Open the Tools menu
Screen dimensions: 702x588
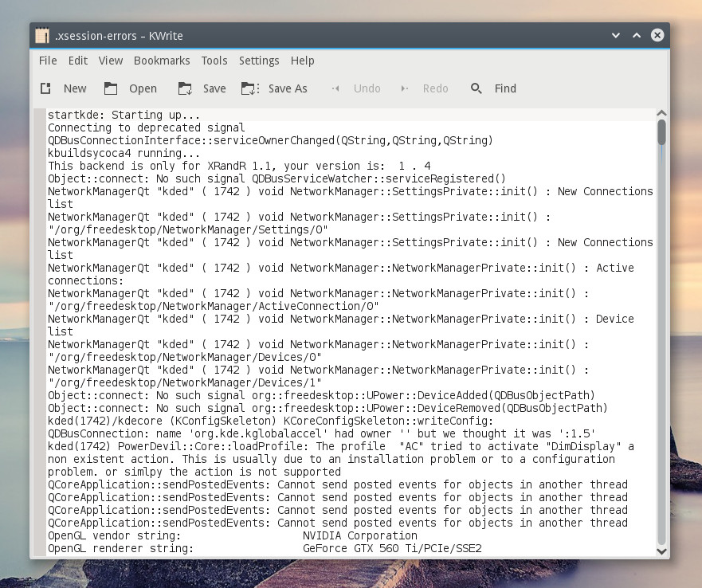214,61
